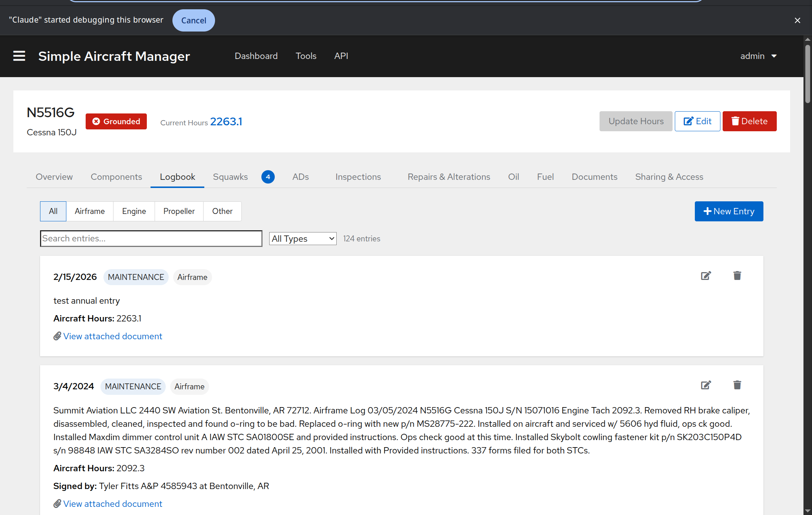Select the All logbook filter
812x515 pixels.
click(x=53, y=211)
